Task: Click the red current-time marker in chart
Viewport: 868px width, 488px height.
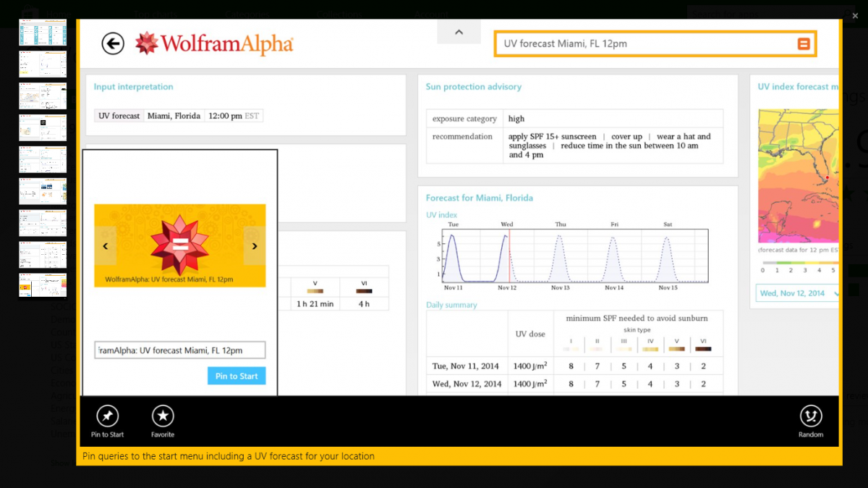Action: 509,256
